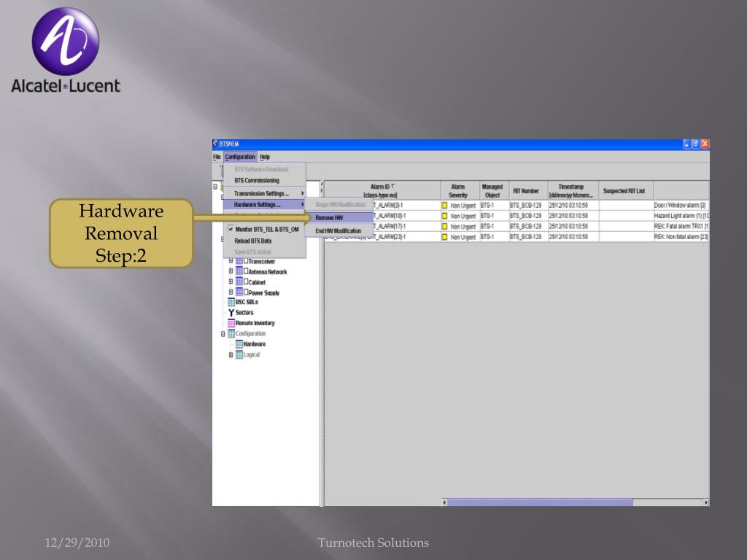
Task: Click the BTSNEM title bar app icon
Action: pyautogui.click(x=215, y=144)
